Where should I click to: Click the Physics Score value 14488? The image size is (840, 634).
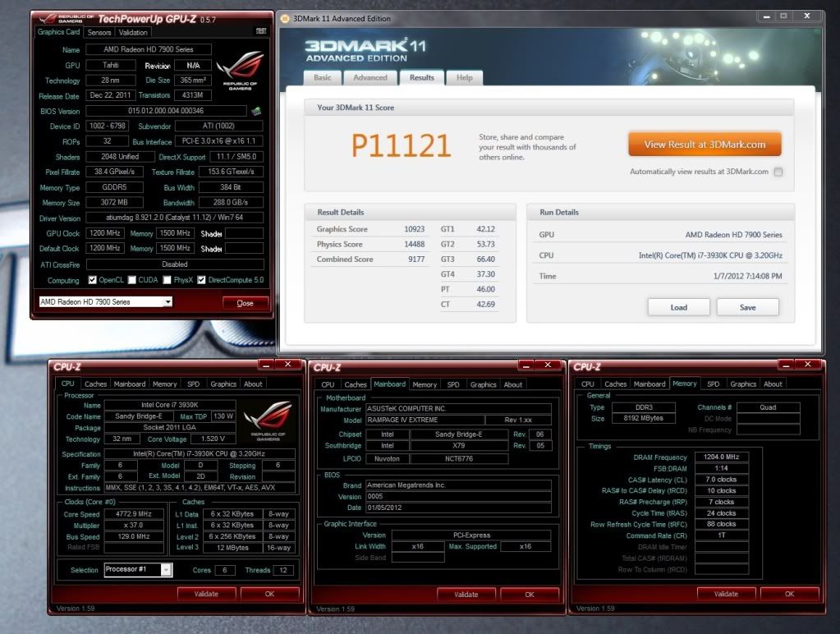coord(414,244)
